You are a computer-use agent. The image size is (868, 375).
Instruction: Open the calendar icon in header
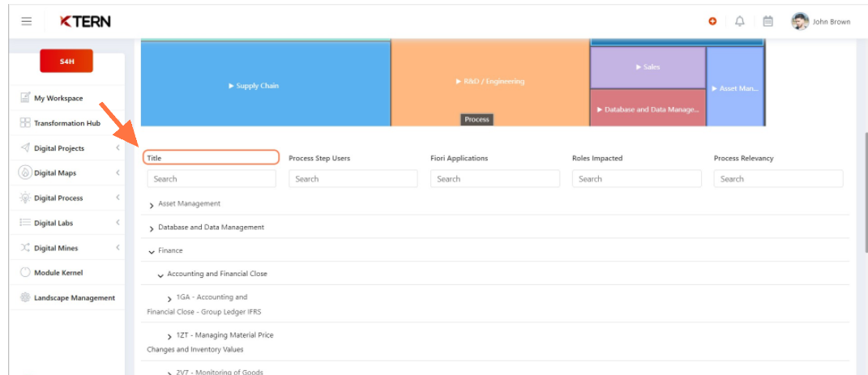tap(768, 21)
